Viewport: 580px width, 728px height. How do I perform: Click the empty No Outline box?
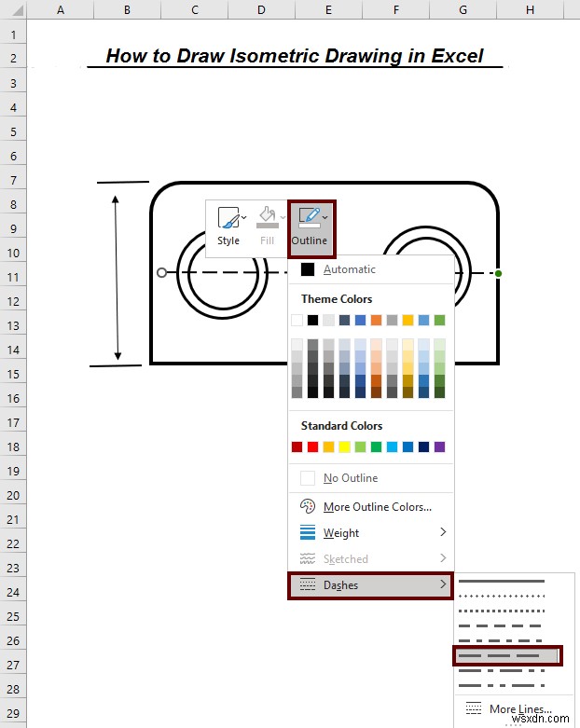click(308, 478)
